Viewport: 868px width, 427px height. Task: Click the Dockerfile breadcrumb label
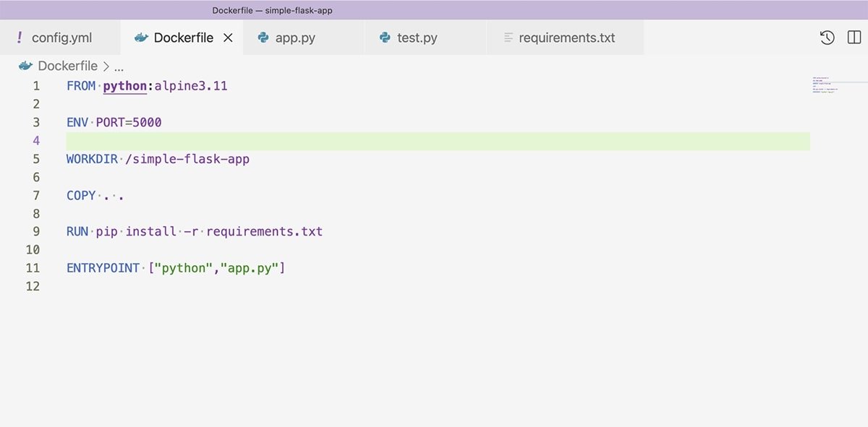[68, 66]
